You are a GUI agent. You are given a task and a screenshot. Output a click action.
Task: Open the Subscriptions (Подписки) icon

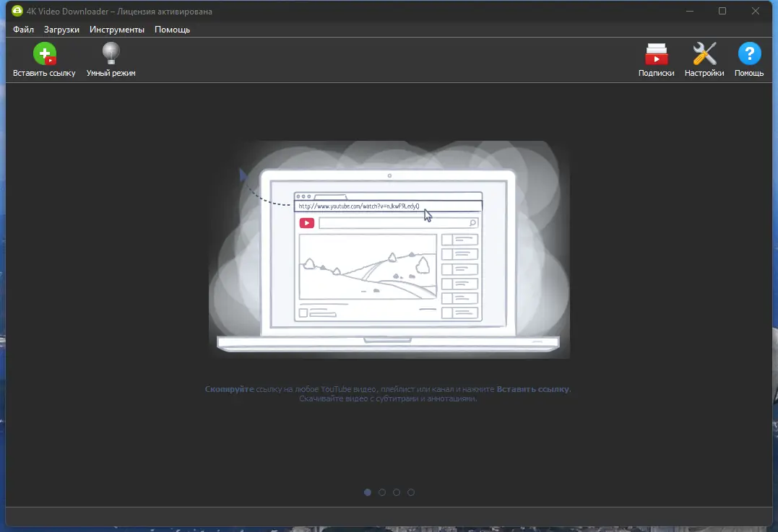pos(656,53)
